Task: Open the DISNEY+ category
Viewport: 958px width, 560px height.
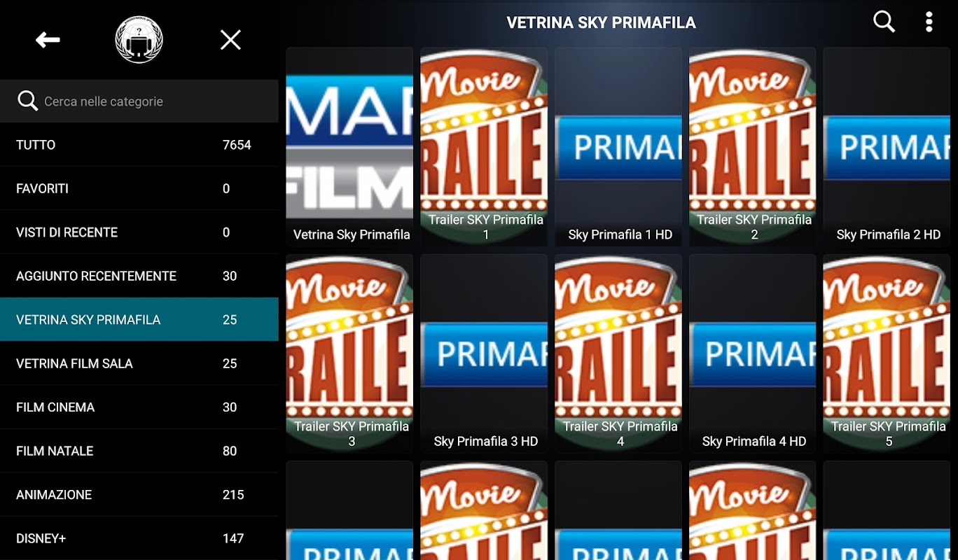Action: (x=139, y=538)
